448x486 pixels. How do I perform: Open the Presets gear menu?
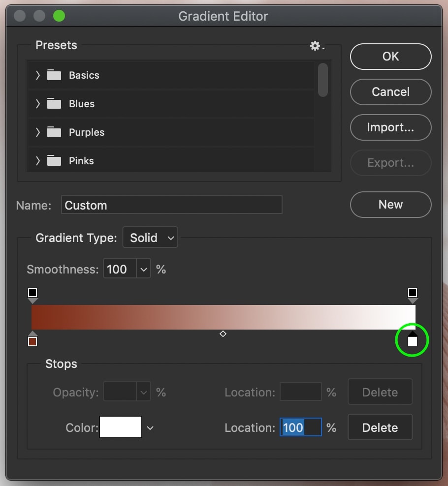[317, 46]
